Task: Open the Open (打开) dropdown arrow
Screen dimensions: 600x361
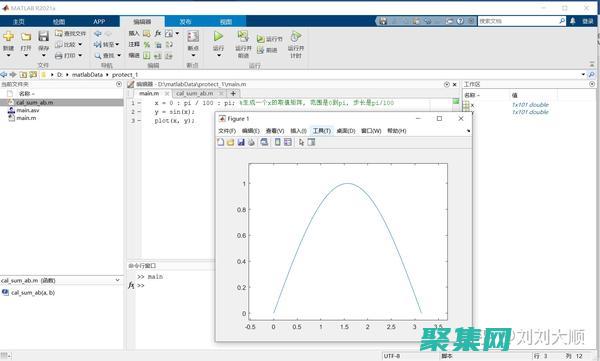Action: coord(26,56)
